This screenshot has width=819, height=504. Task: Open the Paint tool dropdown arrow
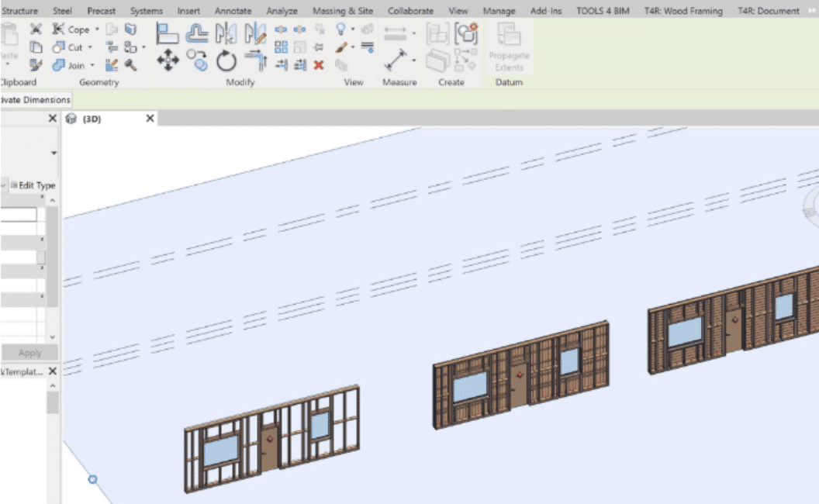(x=143, y=47)
